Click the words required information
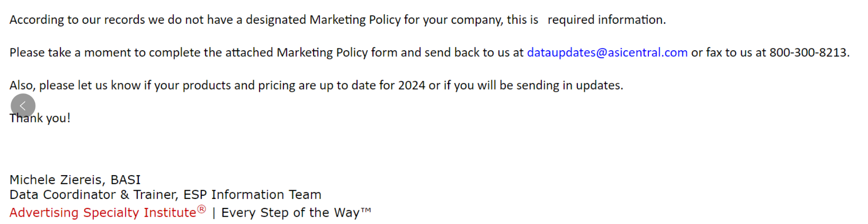The height and width of the screenshot is (224, 868). (606, 20)
